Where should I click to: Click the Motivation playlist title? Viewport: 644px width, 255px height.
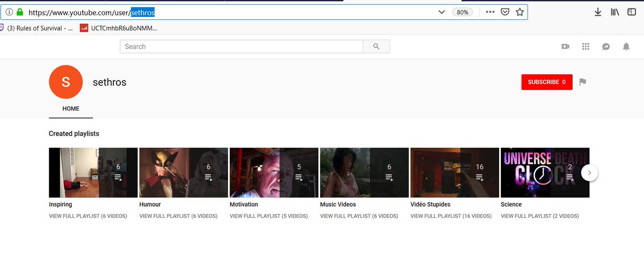pyautogui.click(x=244, y=205)
